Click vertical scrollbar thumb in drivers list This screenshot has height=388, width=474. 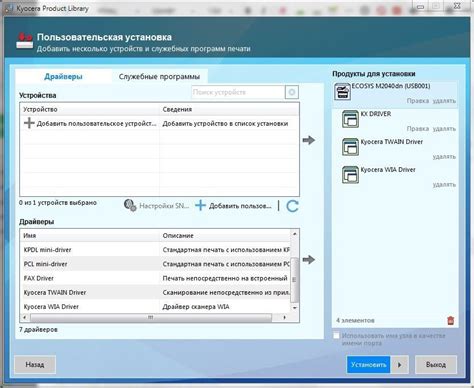click(294, 280)
